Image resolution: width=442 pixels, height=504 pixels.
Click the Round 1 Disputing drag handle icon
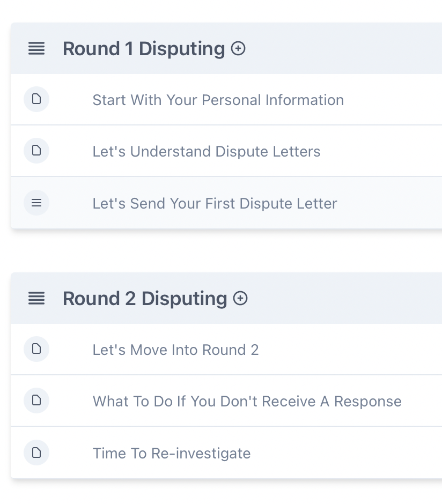36,49
